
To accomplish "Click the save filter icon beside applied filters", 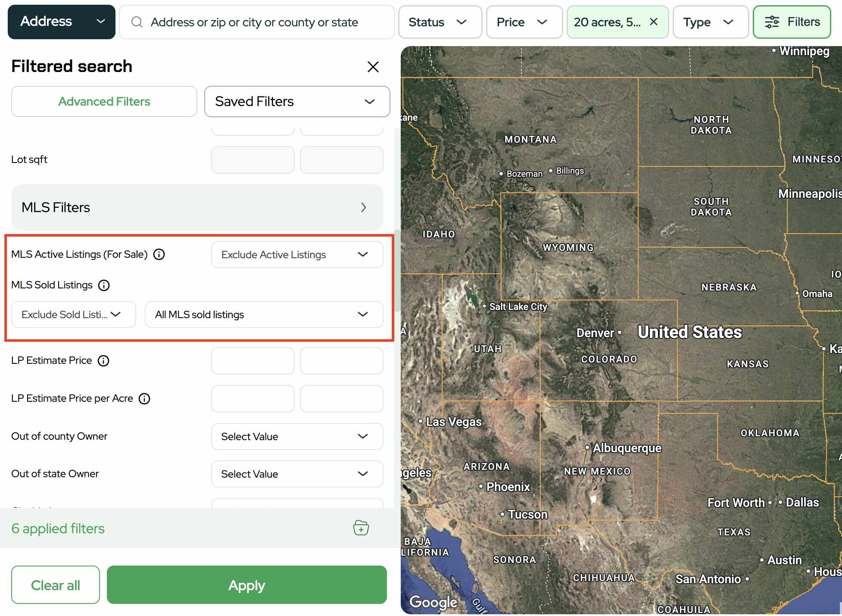I will point(361,528).
